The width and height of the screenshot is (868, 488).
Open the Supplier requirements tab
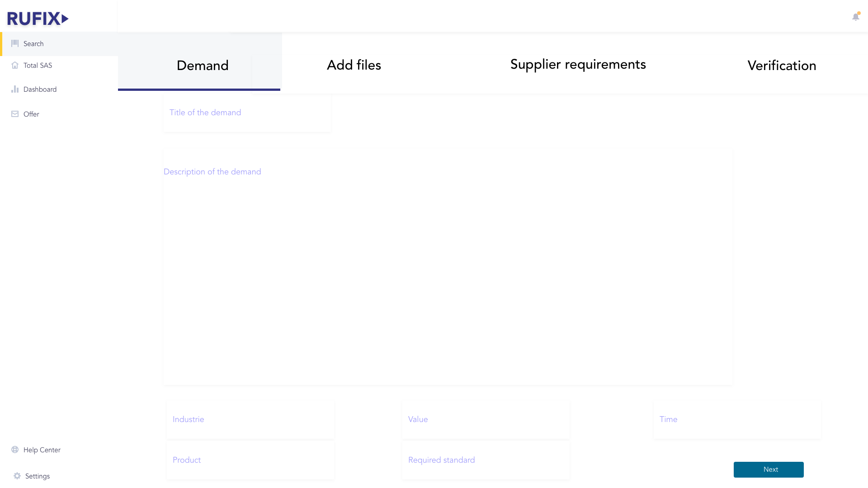coord(578,65)
